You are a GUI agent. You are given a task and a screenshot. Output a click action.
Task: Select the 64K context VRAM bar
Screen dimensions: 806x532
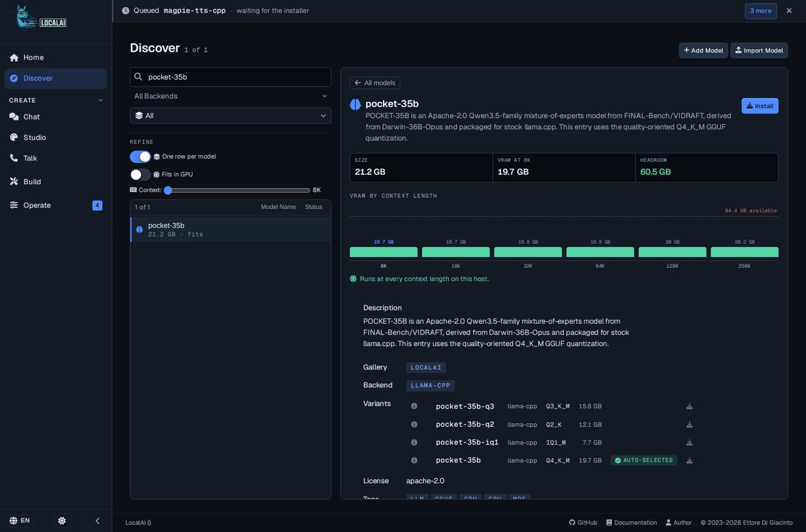(600, 252)
